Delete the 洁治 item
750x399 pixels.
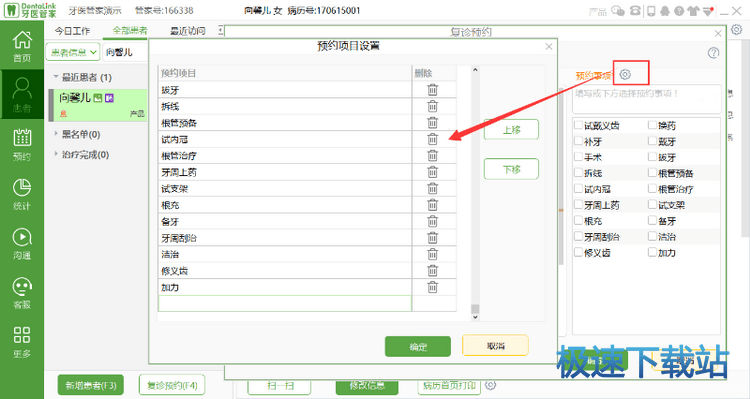coord(432,254)
